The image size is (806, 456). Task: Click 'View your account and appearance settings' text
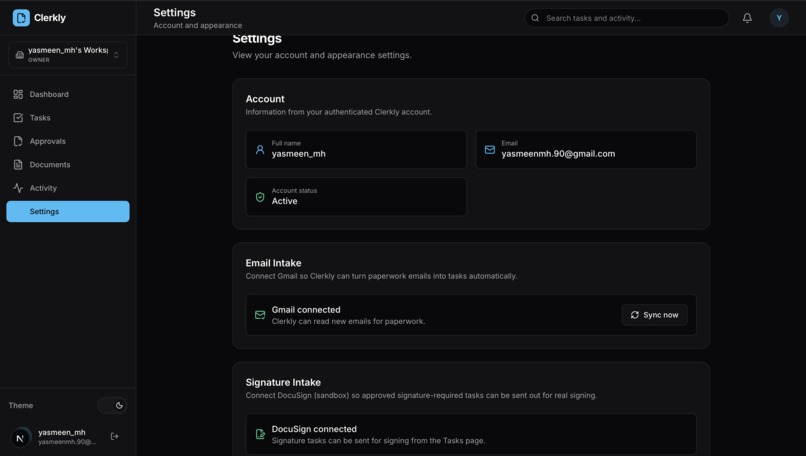click(x=322, y=55)
